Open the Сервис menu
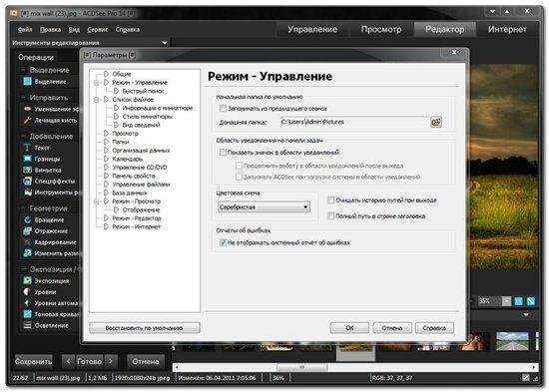This screenshot has height=392, width=549. (98, 30)
